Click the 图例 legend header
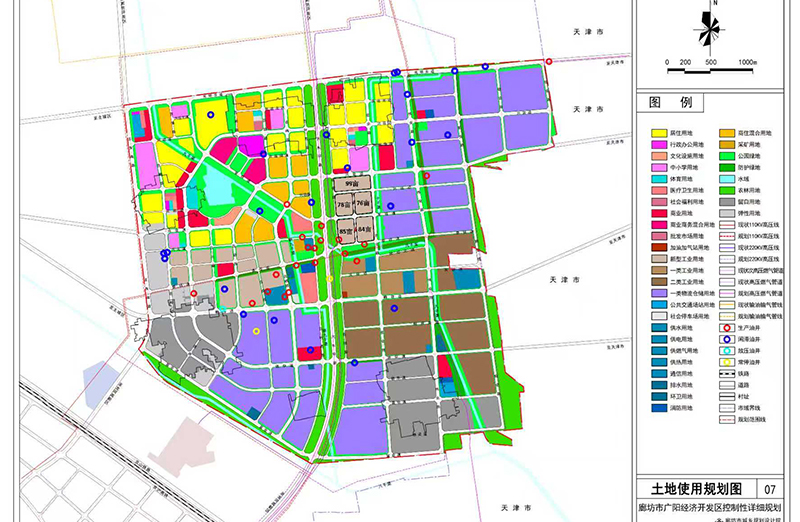The height and width of the screenshot is (522, 800). click(x=671, y=103)
